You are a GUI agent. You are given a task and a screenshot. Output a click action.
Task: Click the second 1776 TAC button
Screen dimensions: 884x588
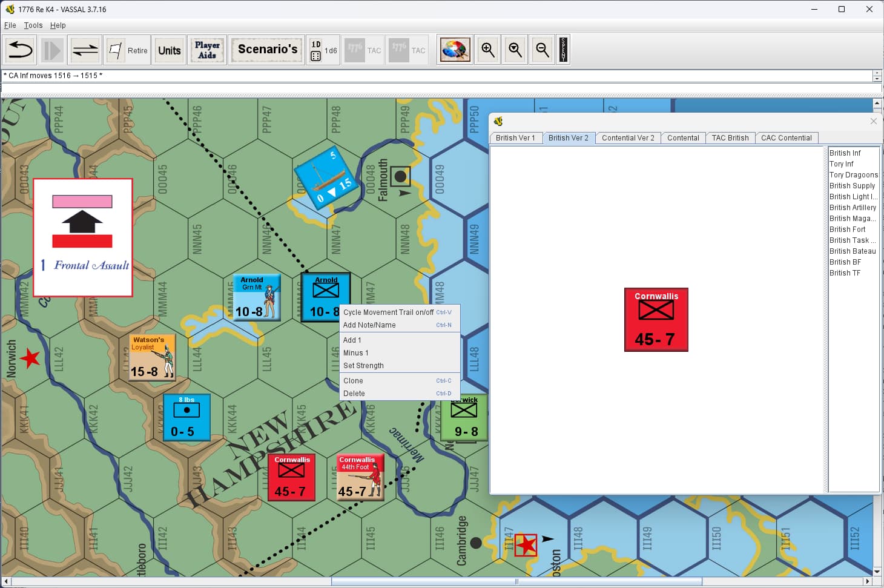point(407,50)
